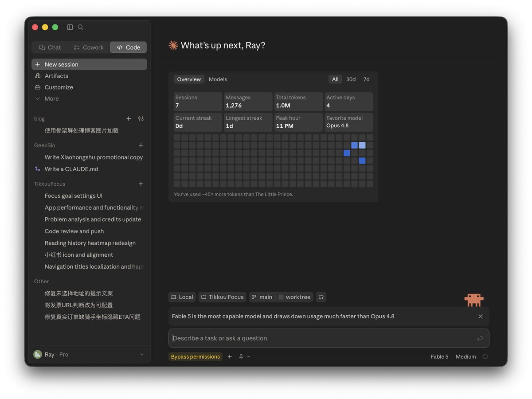Viewport: 532px width, 399px height.
Task: Click the usage ring indicator icon
Action: click(485, 357)
